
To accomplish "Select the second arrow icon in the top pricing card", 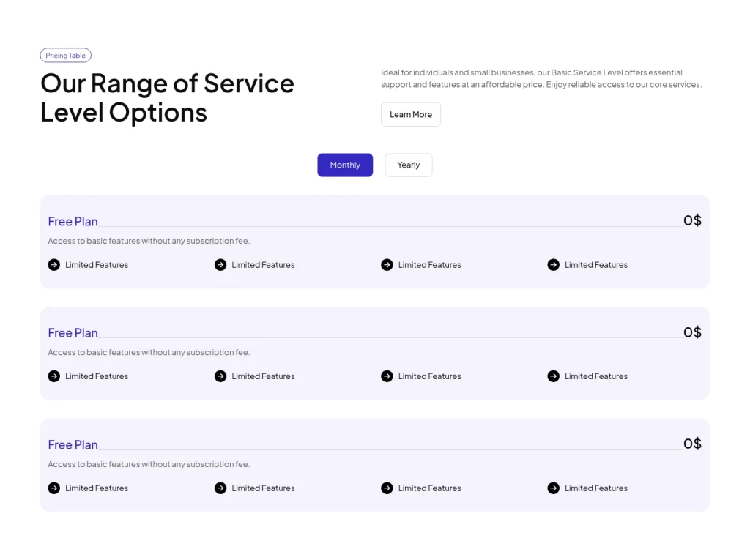I will (x=220, y=264).
